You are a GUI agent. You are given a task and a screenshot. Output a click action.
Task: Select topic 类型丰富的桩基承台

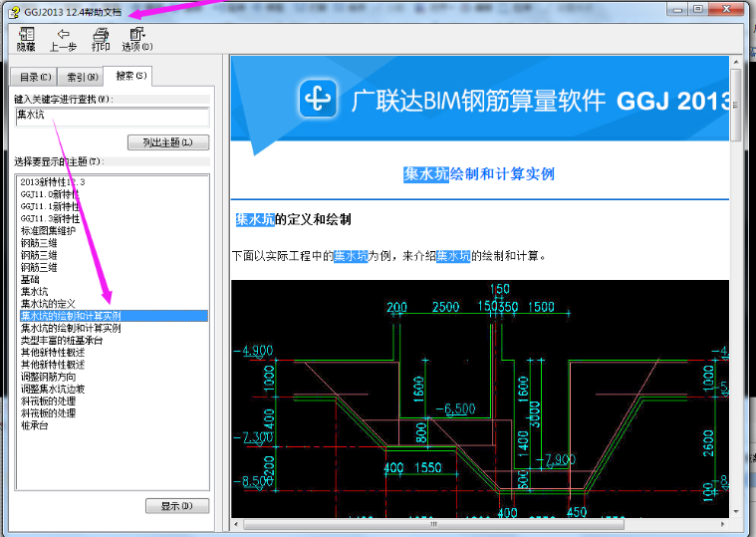[x=61, y=340]
